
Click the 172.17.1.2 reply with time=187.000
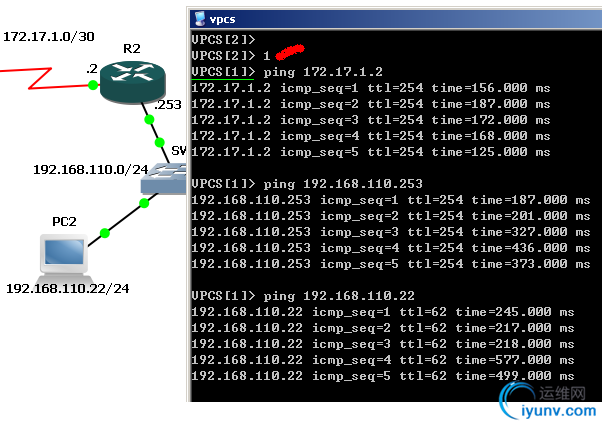point(371,104)
